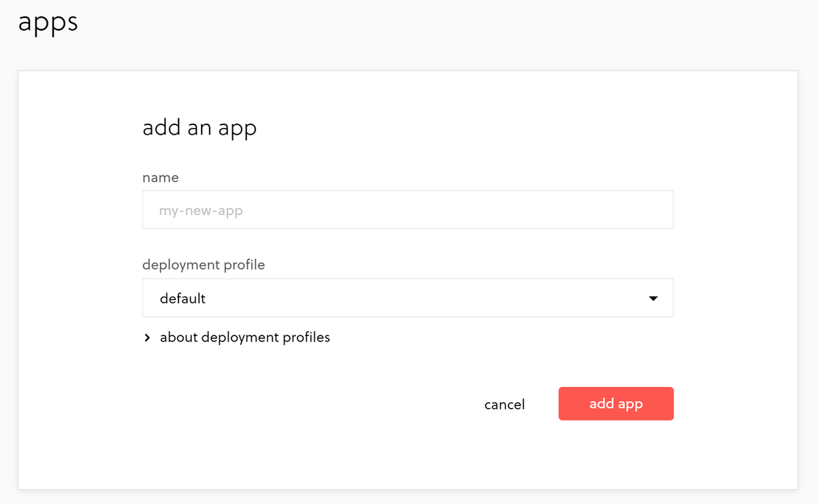Click the "cancel" text link
Screen dimensions: 817x504
[504, 405]
